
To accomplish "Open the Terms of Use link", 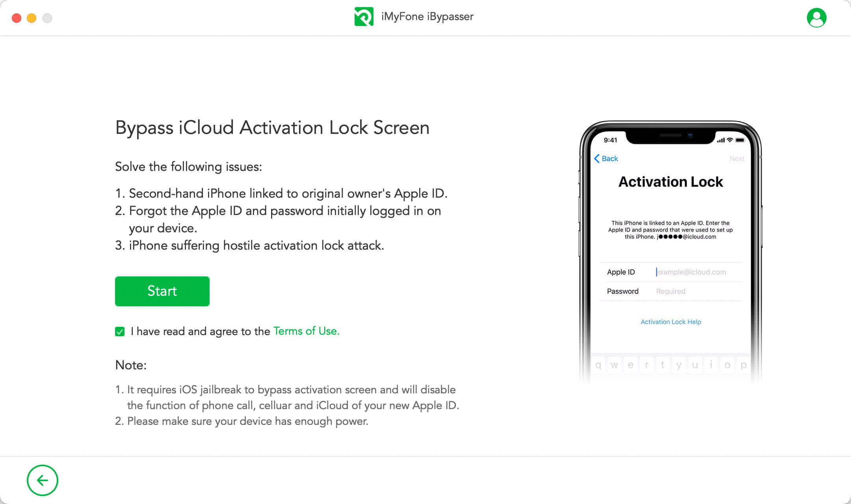I will pos(306,331).
